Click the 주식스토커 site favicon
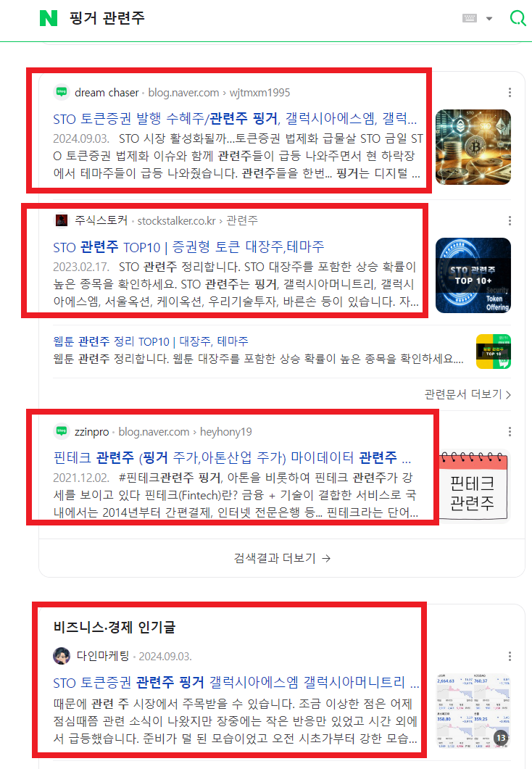Screen dimensions: 532x769 click(x=62, y=220)
